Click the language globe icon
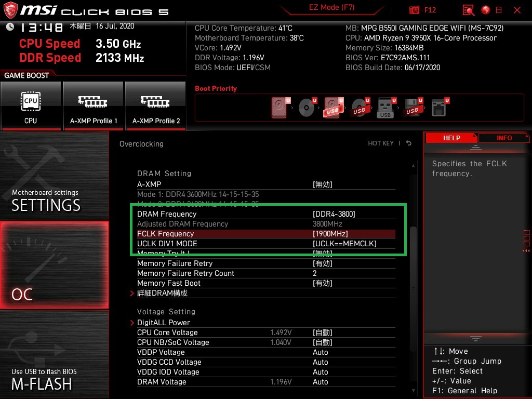Image resolution: width=532 pixels, height=399 pixels. point(486,10)
